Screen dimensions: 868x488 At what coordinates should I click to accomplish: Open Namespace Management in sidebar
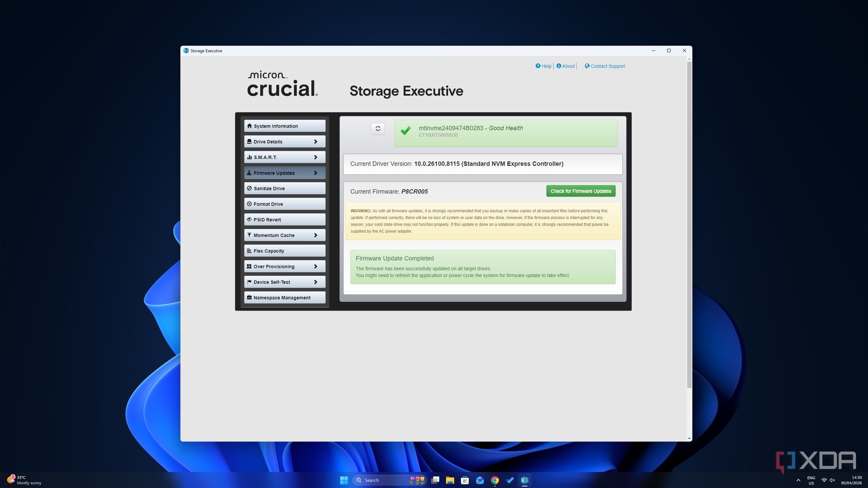285,297
